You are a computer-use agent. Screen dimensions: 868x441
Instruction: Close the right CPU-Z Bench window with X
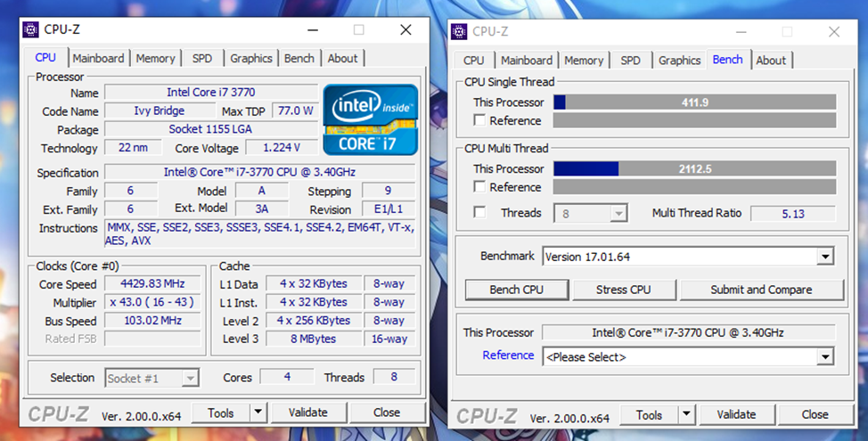(833, 32)
